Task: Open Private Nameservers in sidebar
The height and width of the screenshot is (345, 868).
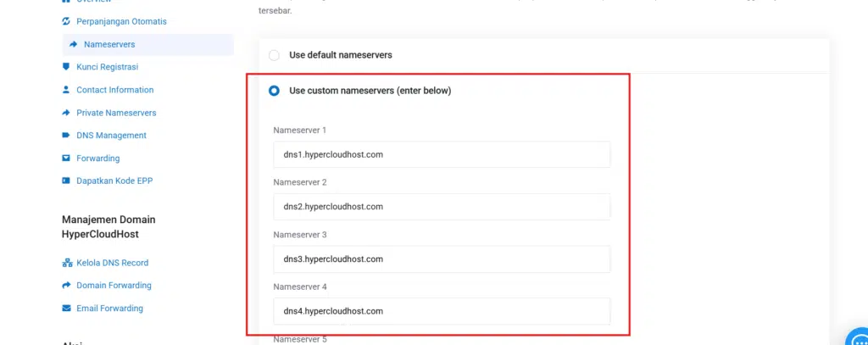Action: click(x=116, y=113)
